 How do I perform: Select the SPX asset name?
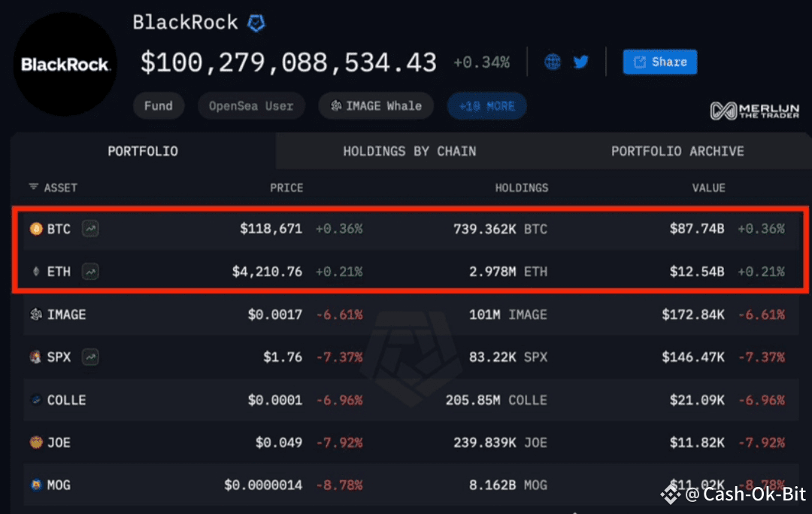tap(59, 357)
